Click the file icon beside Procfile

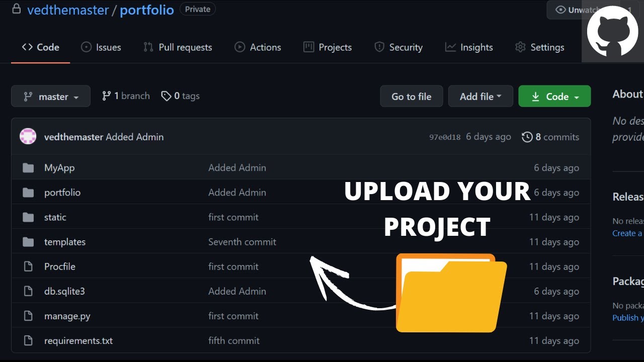coord(28,266)
